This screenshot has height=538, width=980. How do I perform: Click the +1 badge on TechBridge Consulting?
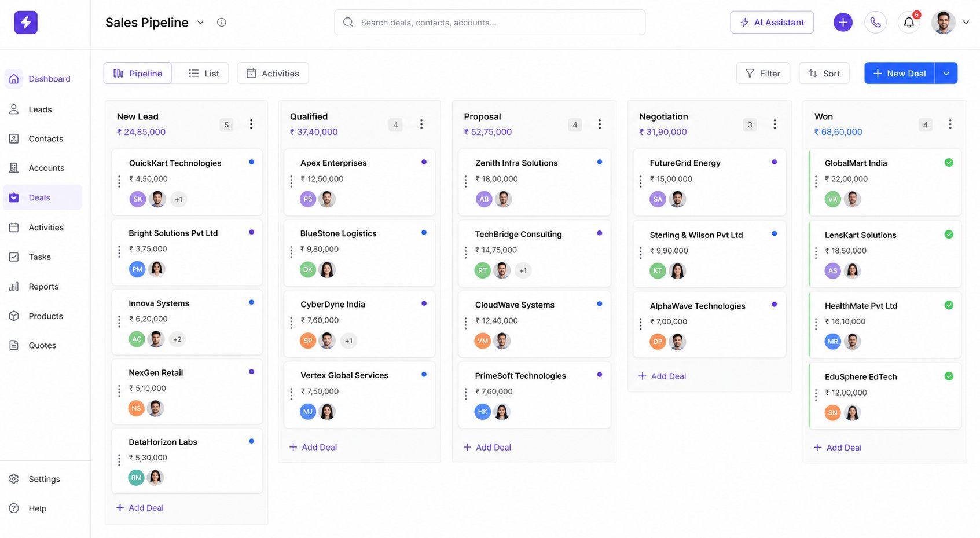523,270
